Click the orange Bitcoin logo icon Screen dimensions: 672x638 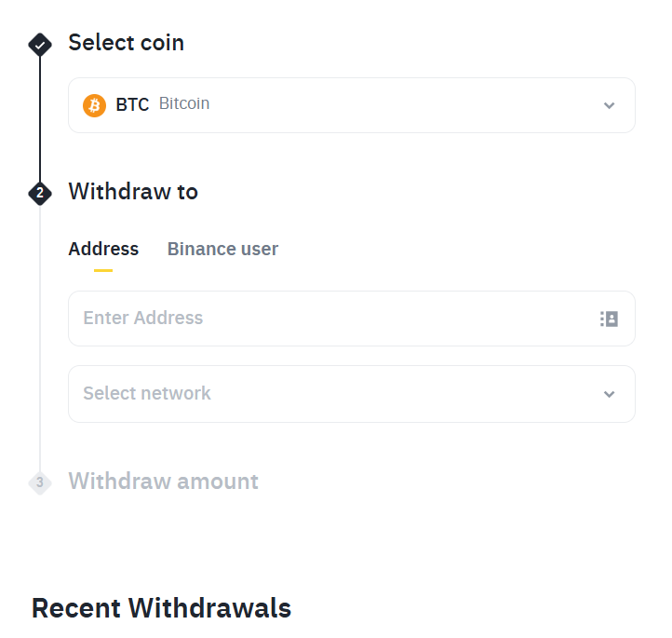[95, 105]
